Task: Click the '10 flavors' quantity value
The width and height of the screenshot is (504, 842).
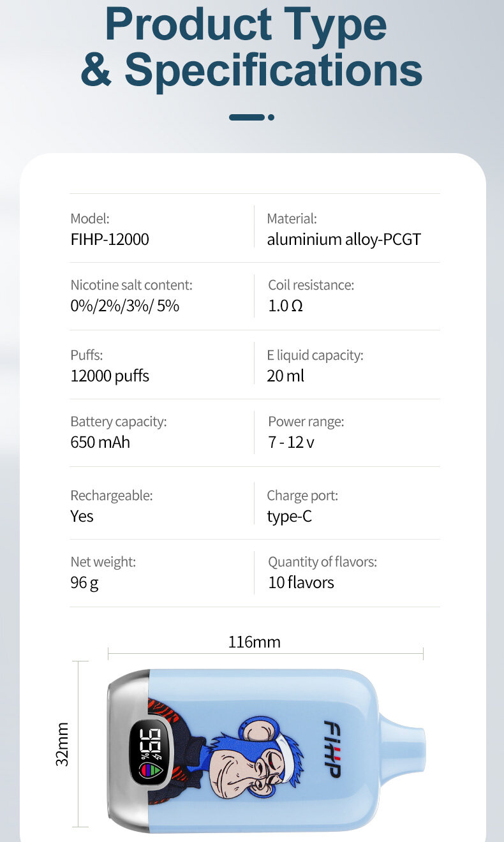Action: [x=301, y=582]
